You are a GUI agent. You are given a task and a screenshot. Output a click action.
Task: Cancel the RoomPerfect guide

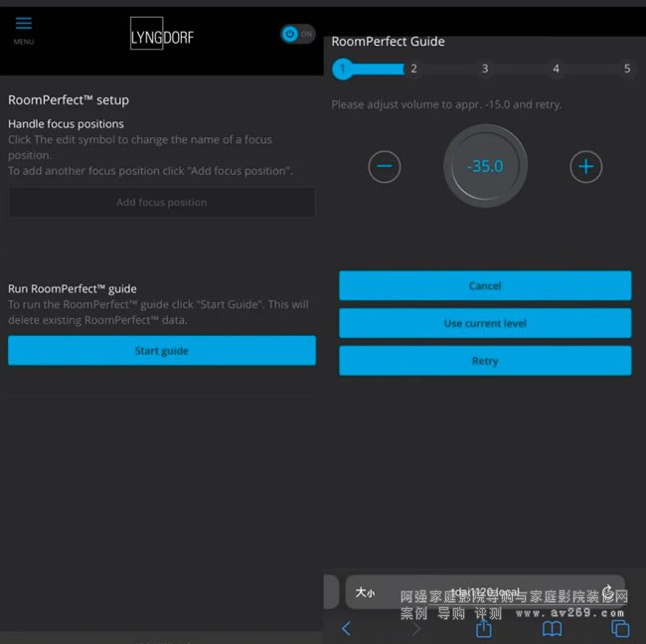485,286
